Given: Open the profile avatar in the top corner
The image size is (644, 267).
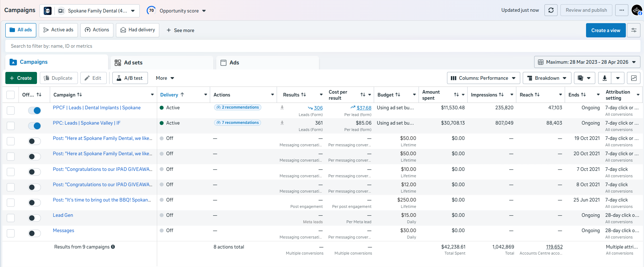Looking at the screenshot, I should [x=637, y=10].
